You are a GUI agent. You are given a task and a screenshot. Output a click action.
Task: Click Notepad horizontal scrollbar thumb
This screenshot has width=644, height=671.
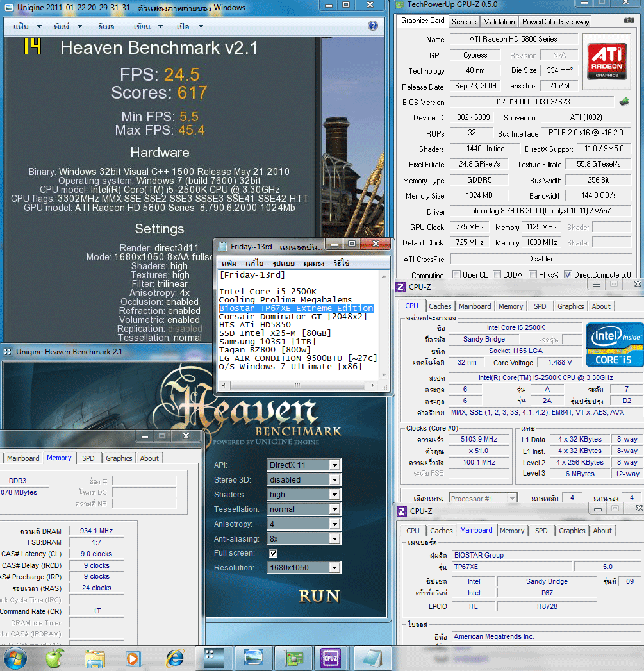click(x=297, y=385)
